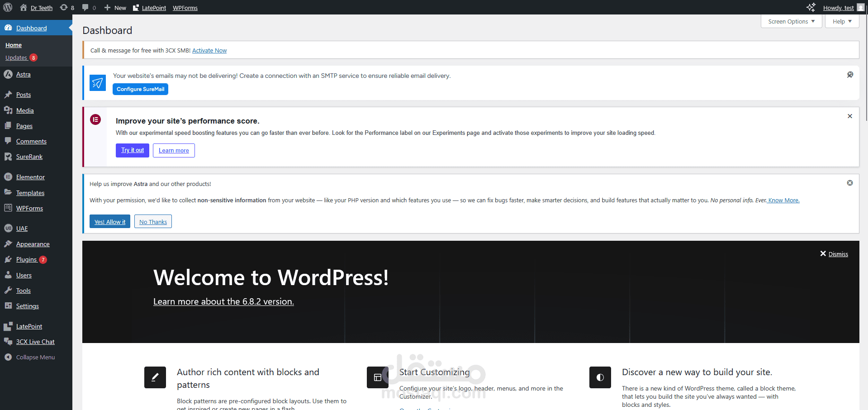Image resolution: width=868 pixels, height=410 pixels.
Task: Click the Plugins update count badge 7
Action: 43,260
